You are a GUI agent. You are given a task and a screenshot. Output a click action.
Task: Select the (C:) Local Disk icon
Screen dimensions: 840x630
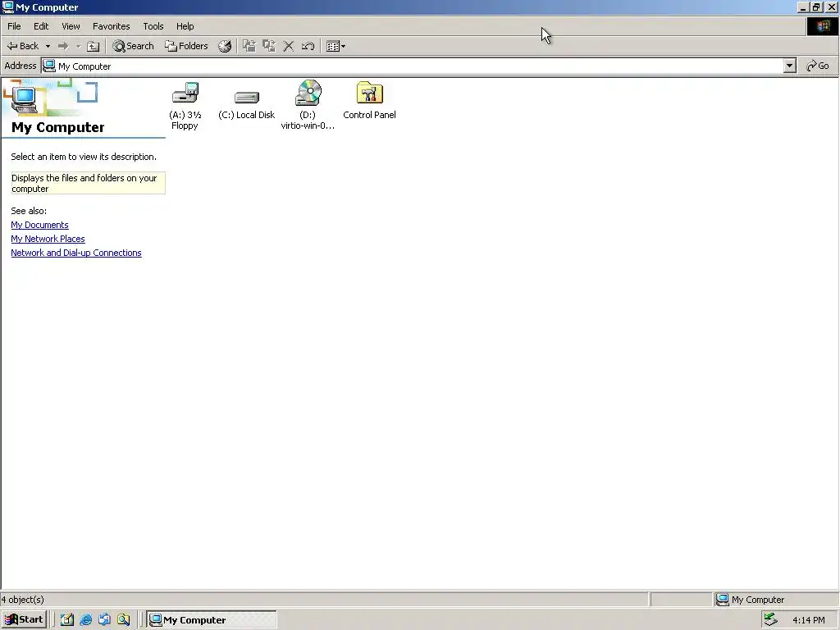(x=246, y=97)
